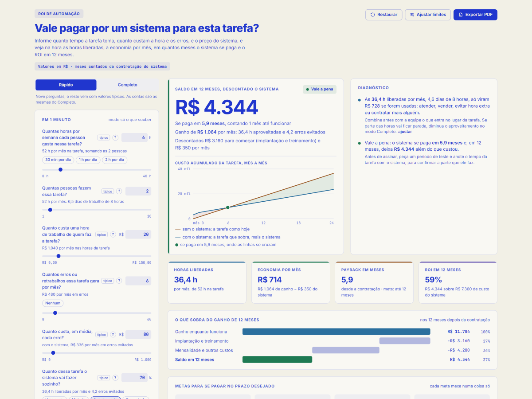Reset hours per week to típico
This screenshot has width=532, height=399.
(x=104, y=137)
